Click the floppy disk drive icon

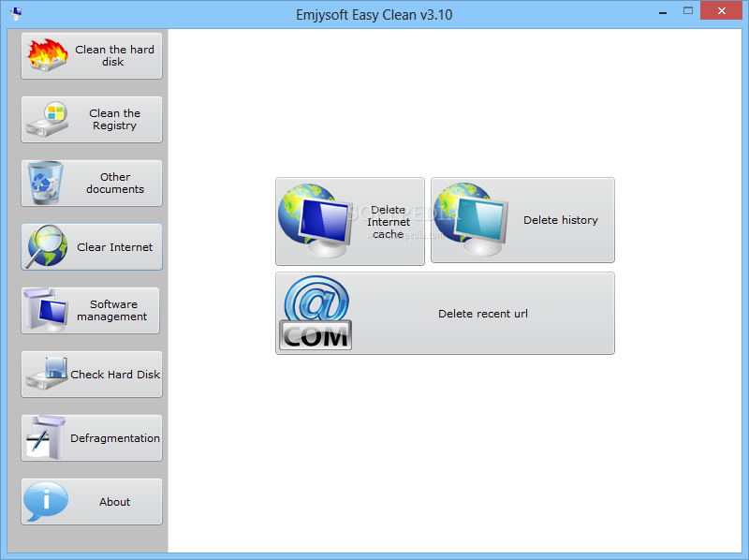point(46,374)
